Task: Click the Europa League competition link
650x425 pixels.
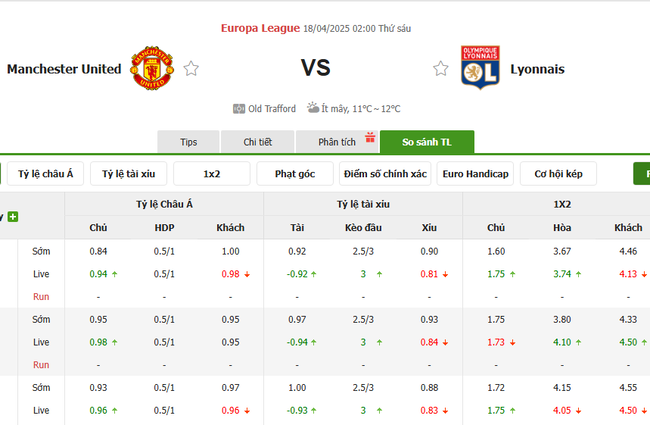Action: click(260, 28)
